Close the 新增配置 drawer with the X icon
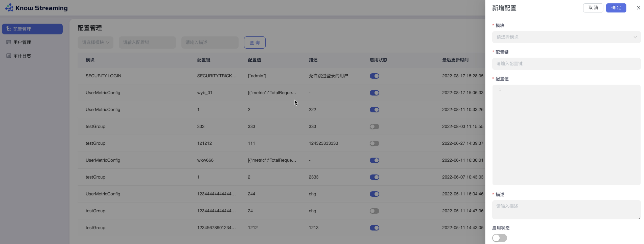Screen dimensions: 644x244 pyautogui.click(x=638, y=8)
